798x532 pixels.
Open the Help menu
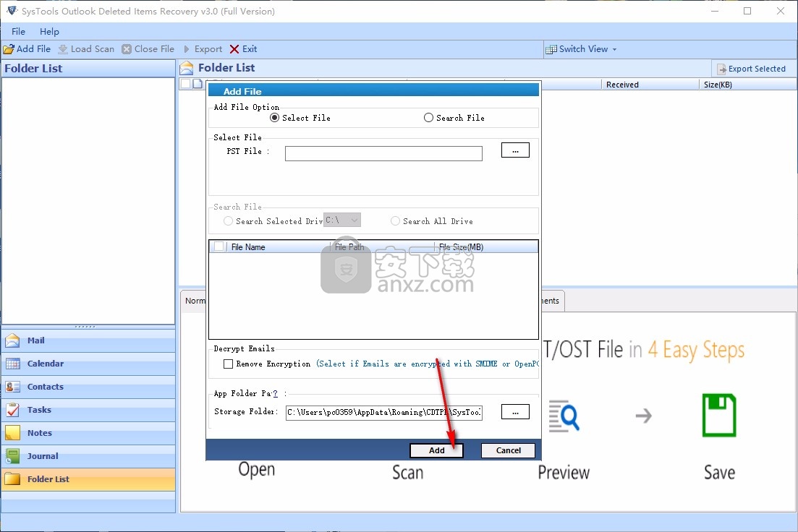click(49, 32)
